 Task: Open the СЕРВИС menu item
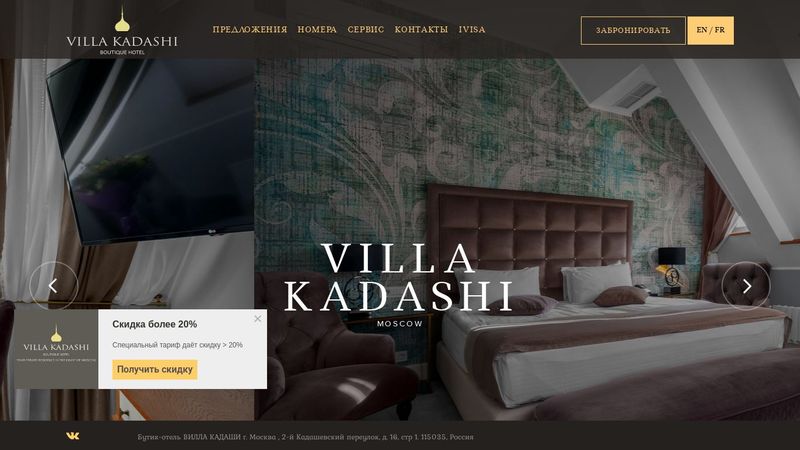click(x=365, y=30)
